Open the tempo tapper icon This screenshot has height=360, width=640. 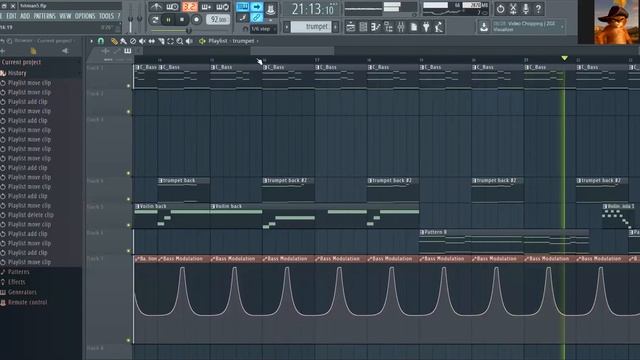[x=439, y=27]
